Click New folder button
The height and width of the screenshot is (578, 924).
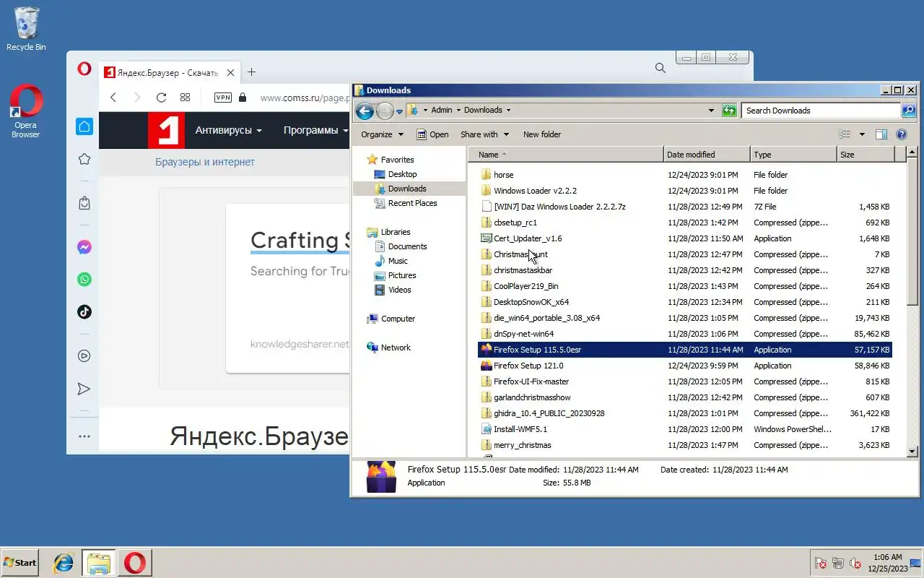click(x=542, y=134)
